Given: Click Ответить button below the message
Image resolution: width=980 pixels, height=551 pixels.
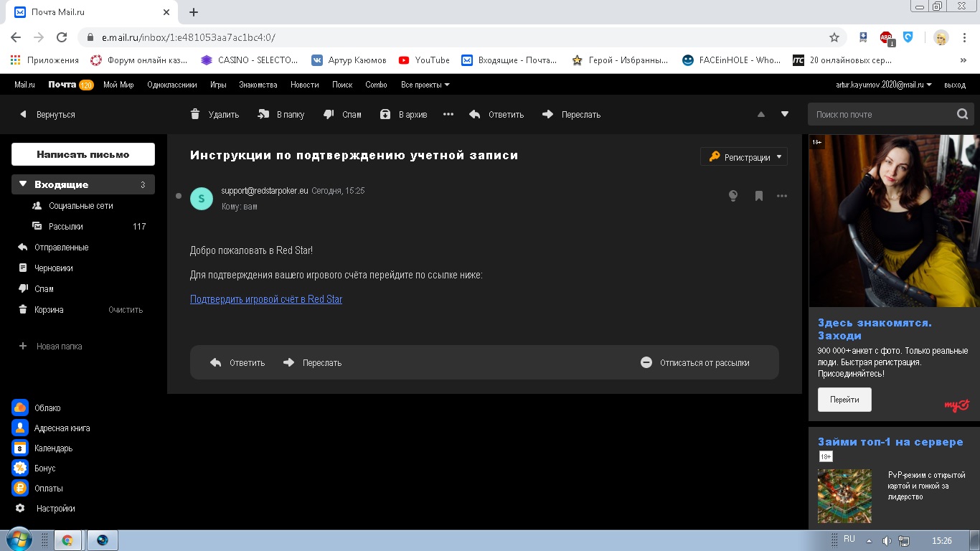Looking at the screenshot, I should coord(237,362).
